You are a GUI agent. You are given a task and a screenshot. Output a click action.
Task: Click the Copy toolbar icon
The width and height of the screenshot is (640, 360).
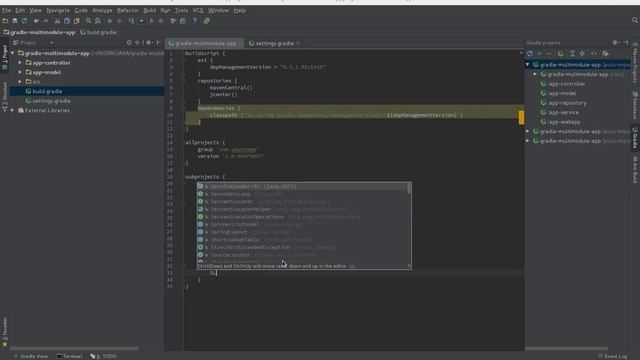(67, 21)
